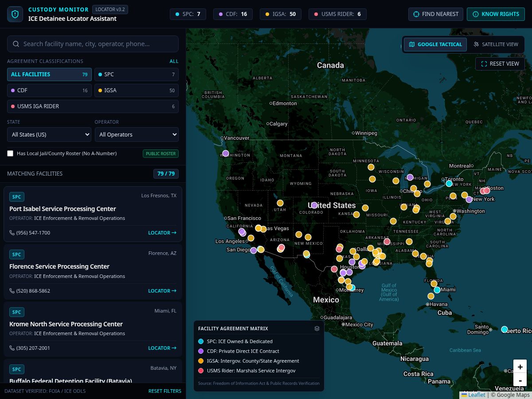Click the LOCATOR v3.2 version badge
Viewport: 532px width, 399px height.
(x=110, y=9)
